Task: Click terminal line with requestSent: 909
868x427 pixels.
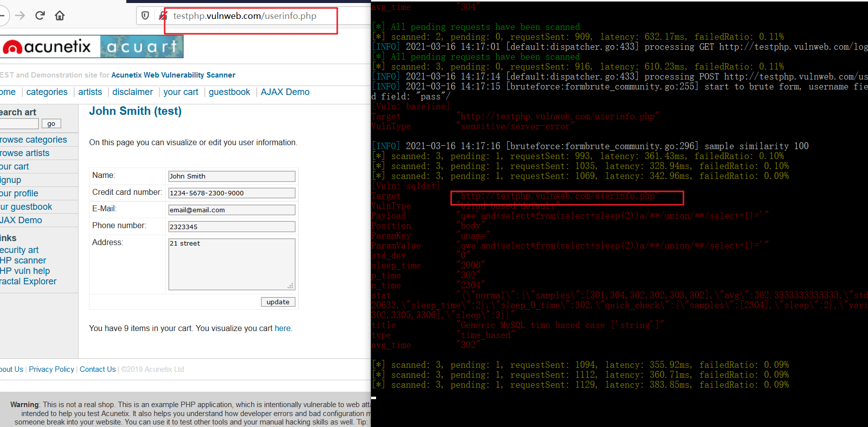Action: point(578,37)
